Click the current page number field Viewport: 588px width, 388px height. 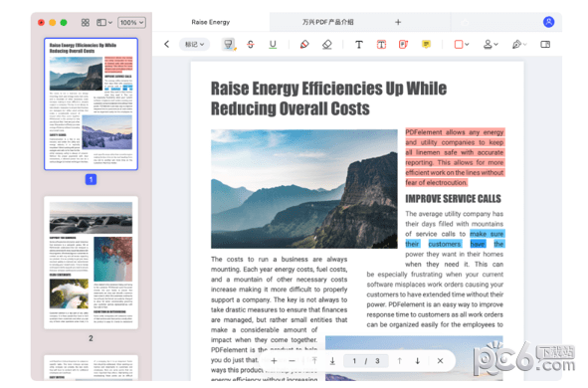tap(354, 360)
